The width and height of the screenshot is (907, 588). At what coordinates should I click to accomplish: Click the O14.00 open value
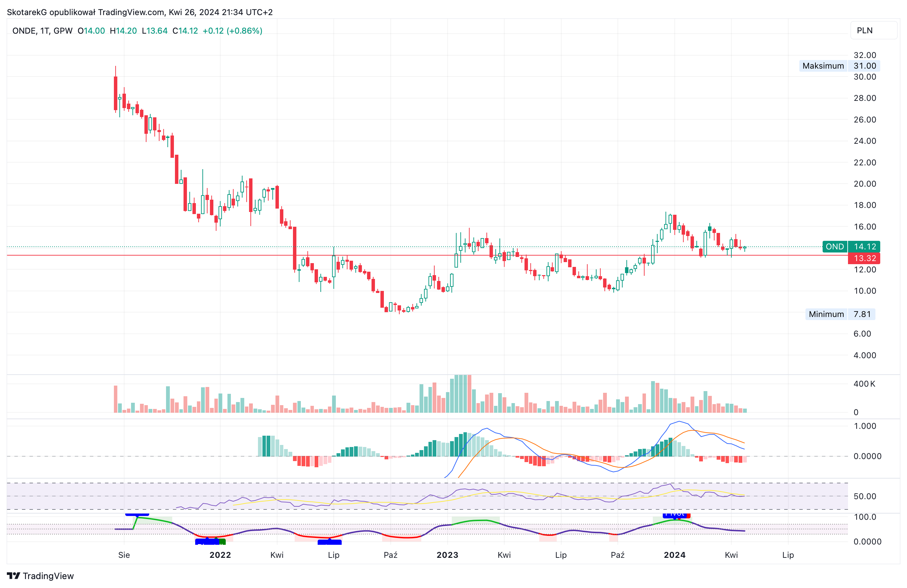point(91,31)
